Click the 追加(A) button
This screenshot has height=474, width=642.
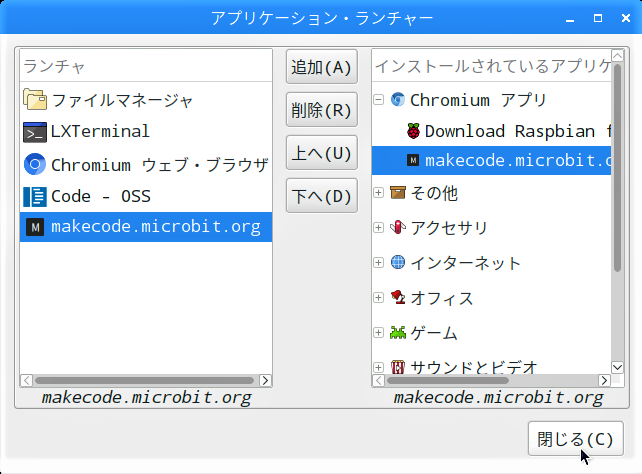(x=321, y=67)
